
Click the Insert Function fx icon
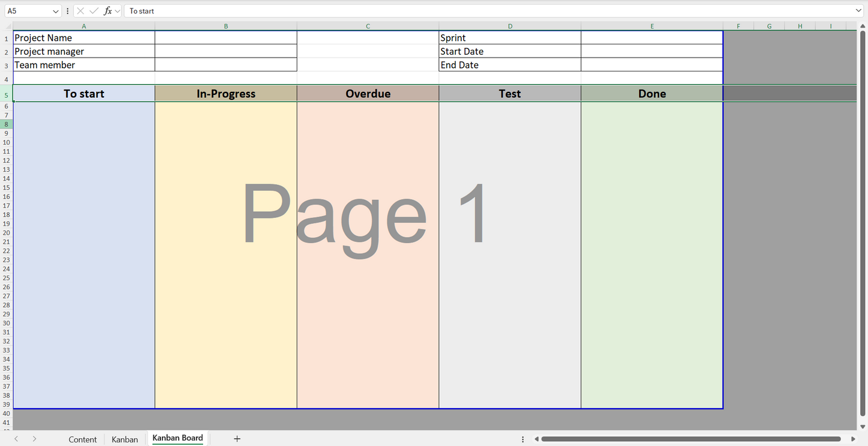click(x=107, y=10)
